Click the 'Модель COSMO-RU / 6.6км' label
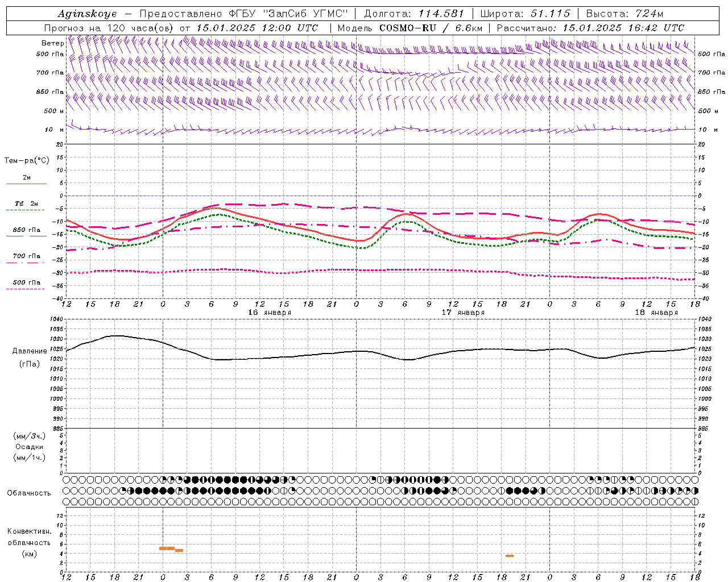Screen dimensions: 728x582 [410, 28]
